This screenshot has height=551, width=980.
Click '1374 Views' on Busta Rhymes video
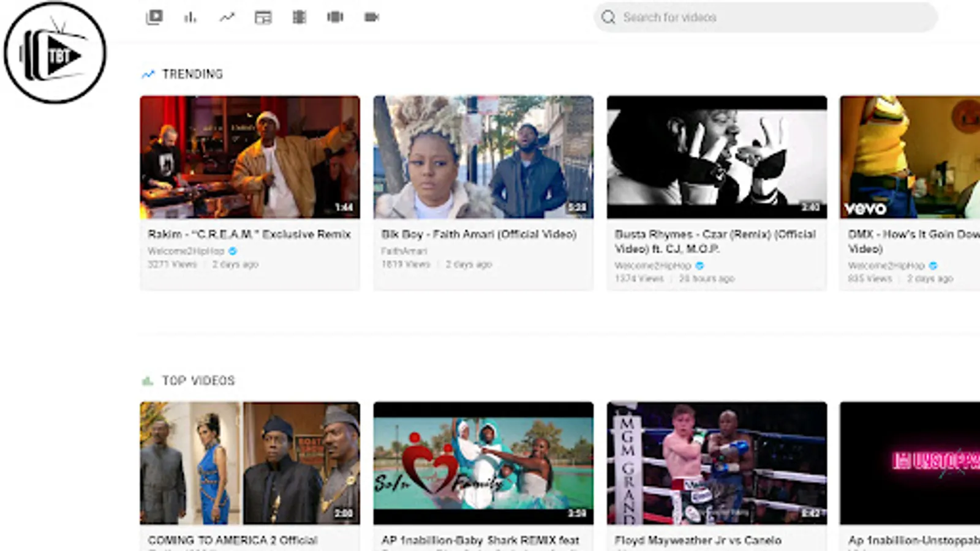point(639,279)
